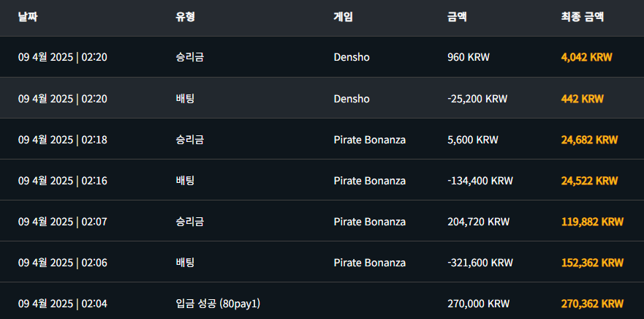Select the 442 KRW final balance
644x319 pixels.
click(582, 99)
